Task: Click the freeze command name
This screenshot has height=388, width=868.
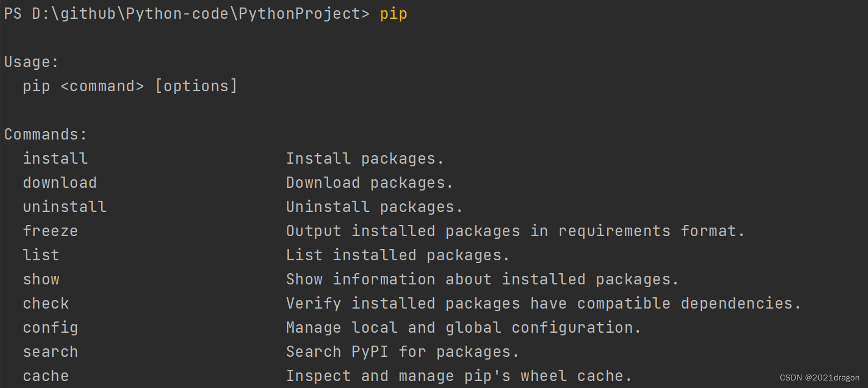Action: pos(50,231)
